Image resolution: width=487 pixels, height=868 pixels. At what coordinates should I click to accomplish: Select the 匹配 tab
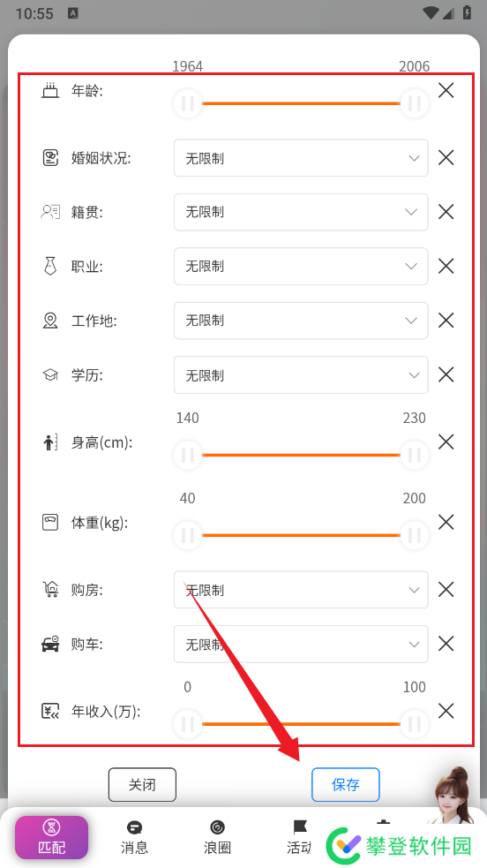[x=51, y=838]
